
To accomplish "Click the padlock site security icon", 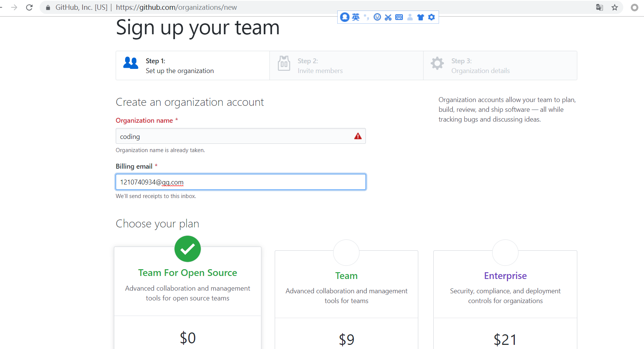I will coord(48,8).
